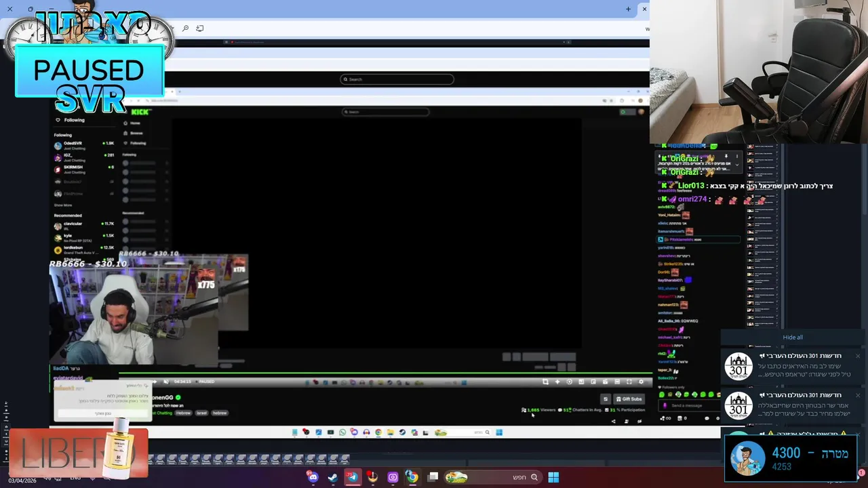The width and height of the screenshot is (868, 488).
Task: Click the Kick logo
Action: pos(140,112)
